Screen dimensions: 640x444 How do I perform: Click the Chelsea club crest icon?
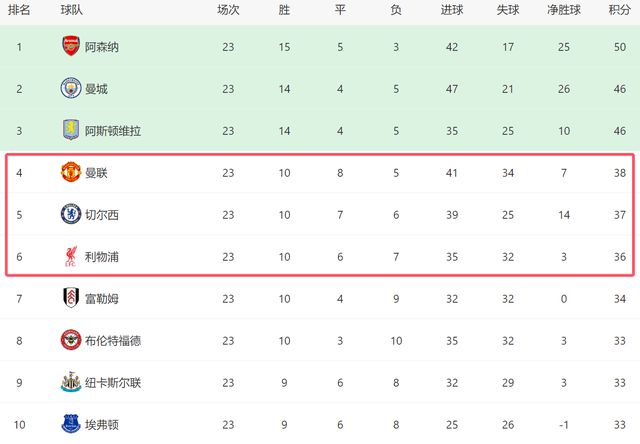[70, 214]
